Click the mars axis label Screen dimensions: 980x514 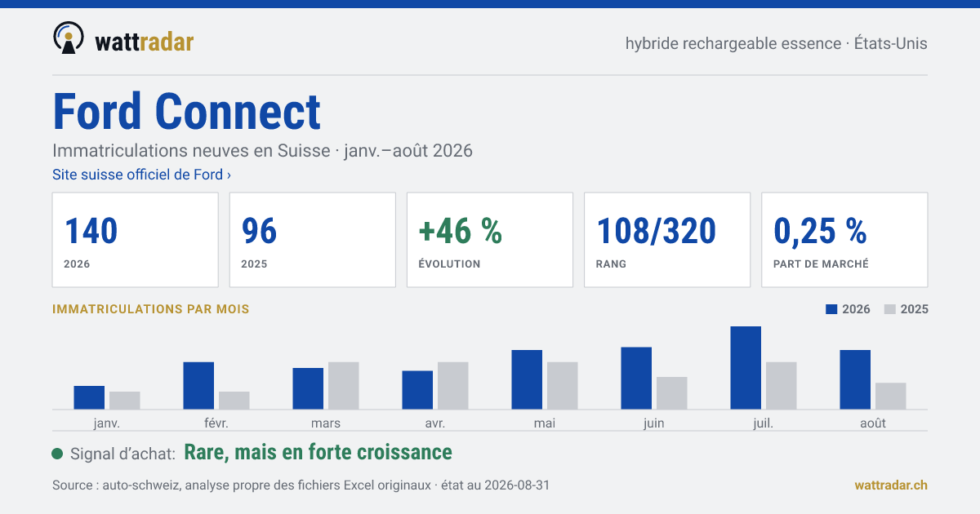326,423
